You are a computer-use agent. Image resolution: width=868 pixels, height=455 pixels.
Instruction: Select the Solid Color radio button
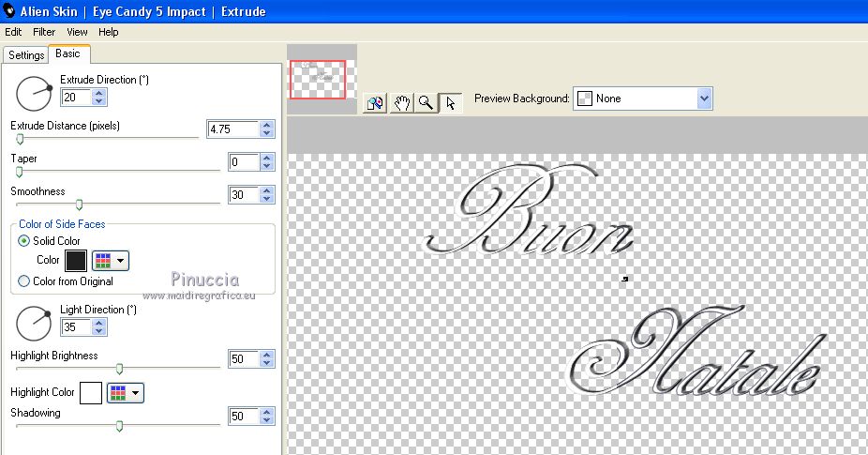point(23,240)
